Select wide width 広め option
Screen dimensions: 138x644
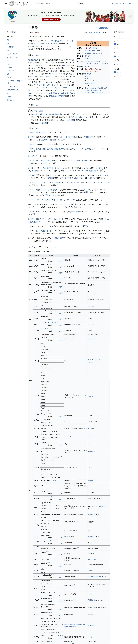click(x=115, y=60)
